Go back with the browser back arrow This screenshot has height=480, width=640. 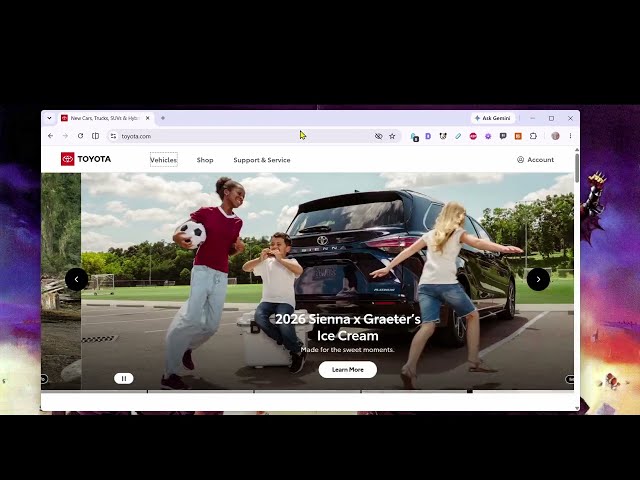click(51, 136)
